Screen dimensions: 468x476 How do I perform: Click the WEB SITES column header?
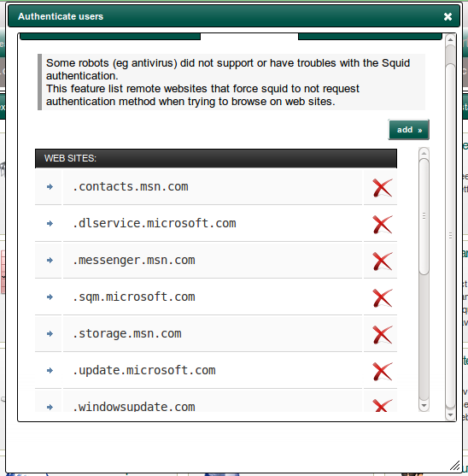pos(216,158)
